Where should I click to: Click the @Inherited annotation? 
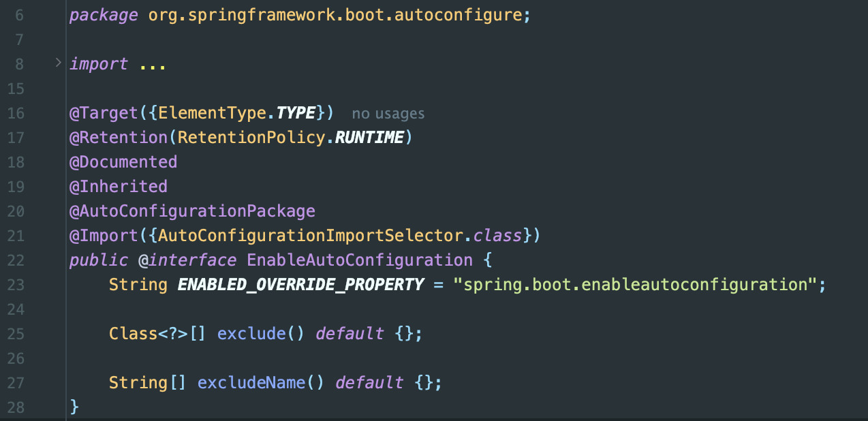click(118, 187)
